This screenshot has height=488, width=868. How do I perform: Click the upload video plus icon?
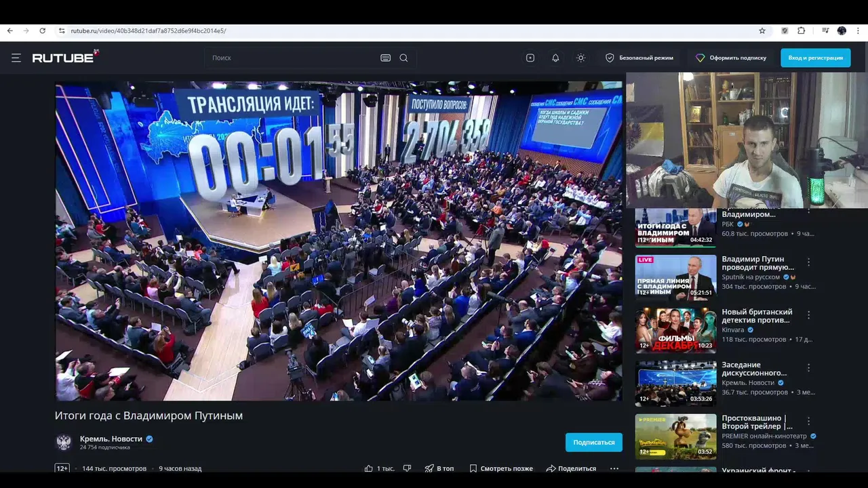[x=530, y=58]
